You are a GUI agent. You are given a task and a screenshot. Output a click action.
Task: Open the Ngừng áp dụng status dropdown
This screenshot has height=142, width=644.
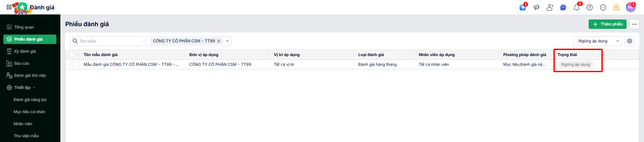(x=597, y=41)
